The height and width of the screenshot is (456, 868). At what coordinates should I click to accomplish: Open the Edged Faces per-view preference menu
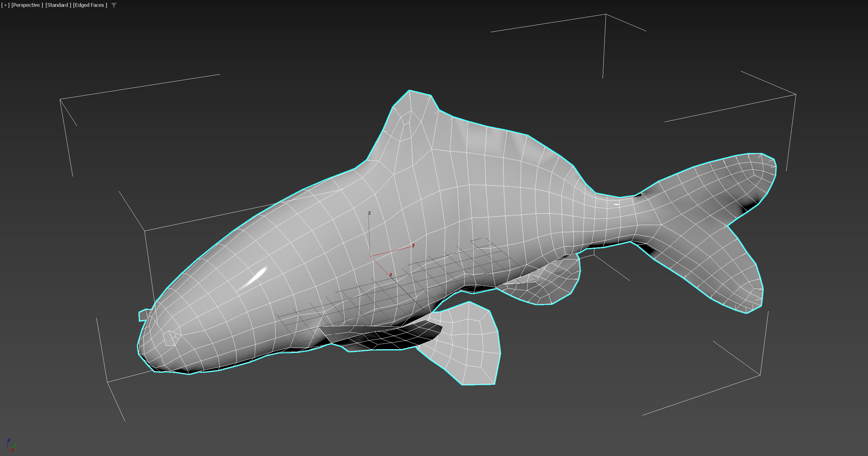click(x=89, y=5)
